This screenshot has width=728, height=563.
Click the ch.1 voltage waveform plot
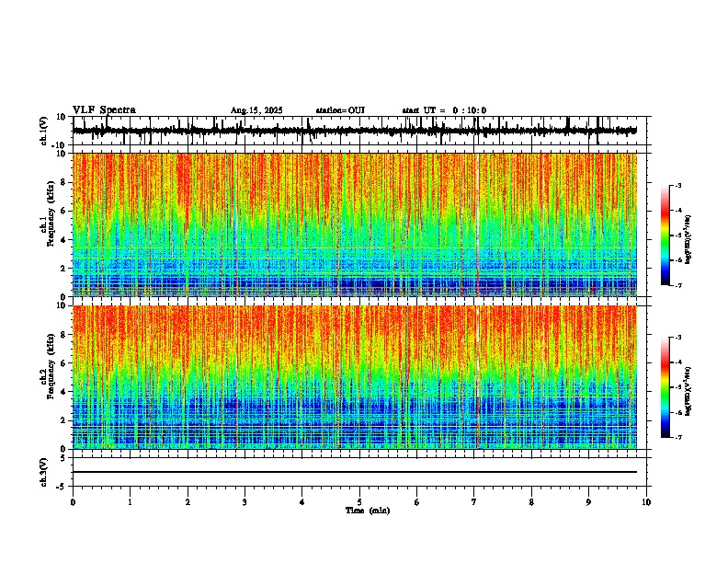(x=358, y=131)
